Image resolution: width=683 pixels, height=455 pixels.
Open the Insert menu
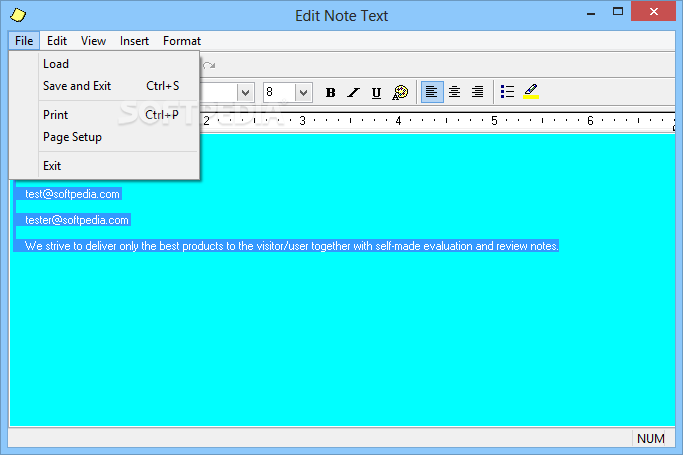(134, 41)
